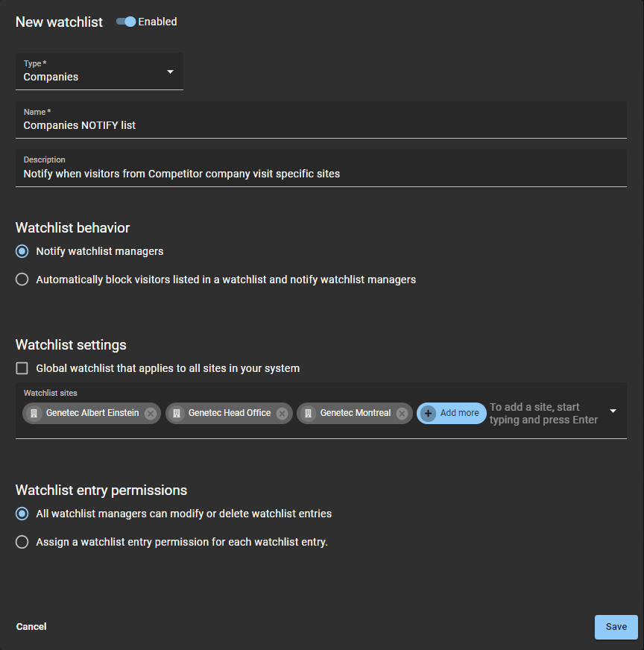The width and height of the screenshot is (644, 650).
Task: Click into the Name input field
Action: pyautogui.click(x=321, y=125)
